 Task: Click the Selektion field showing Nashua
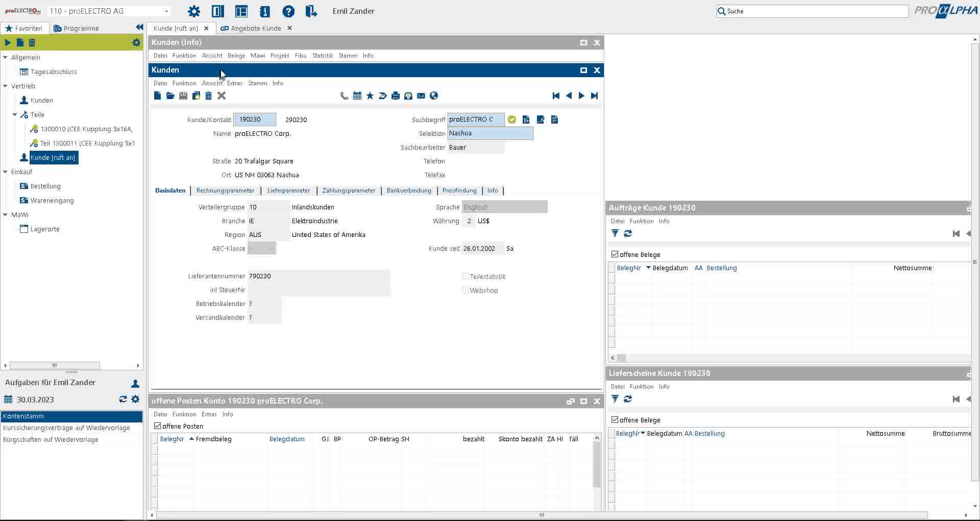tap(490, 133)
